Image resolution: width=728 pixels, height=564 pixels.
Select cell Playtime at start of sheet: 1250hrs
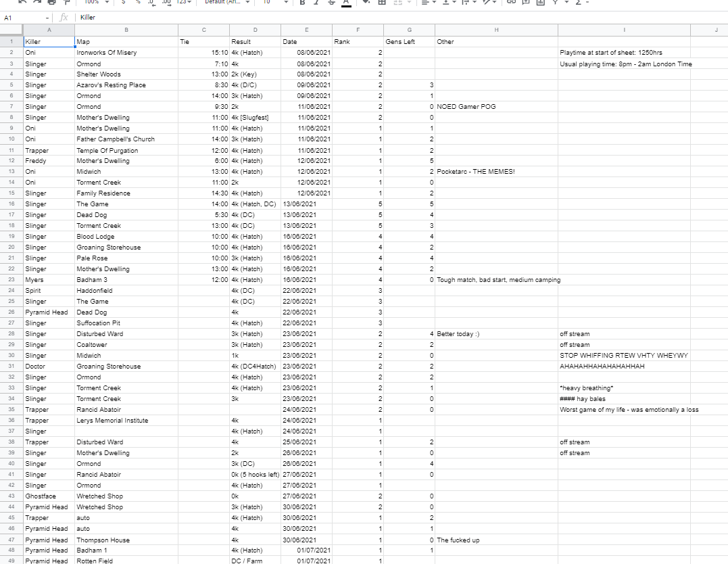(x=624, y=53)
